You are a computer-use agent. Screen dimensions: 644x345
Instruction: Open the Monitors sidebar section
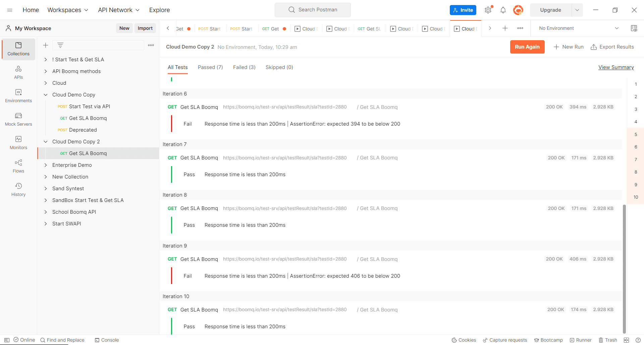[x=18, y=143]
